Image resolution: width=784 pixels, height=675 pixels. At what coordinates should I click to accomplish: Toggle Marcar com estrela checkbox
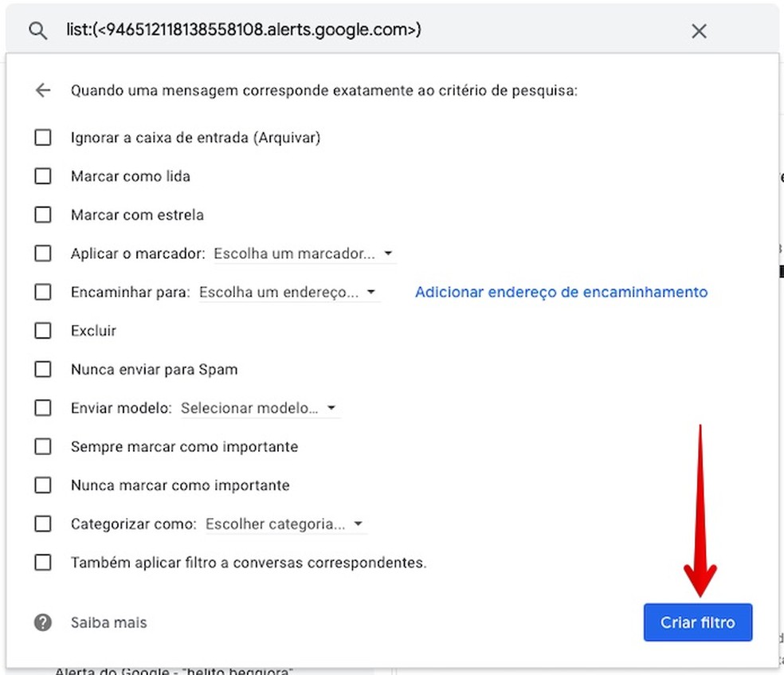coord(43,215)
